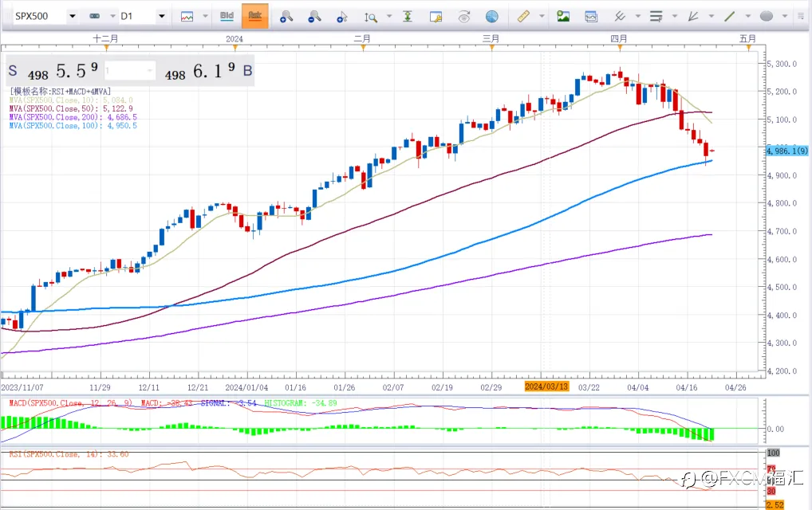Click the 5,300.0 price axis label
The width and height of the screenshot is (812, 510).
(x=782, y=64)
